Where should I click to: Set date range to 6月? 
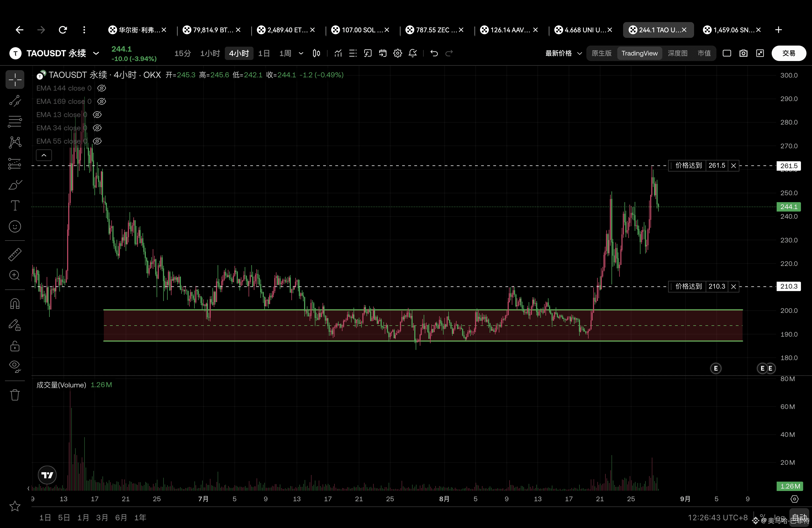pos(121,518)
